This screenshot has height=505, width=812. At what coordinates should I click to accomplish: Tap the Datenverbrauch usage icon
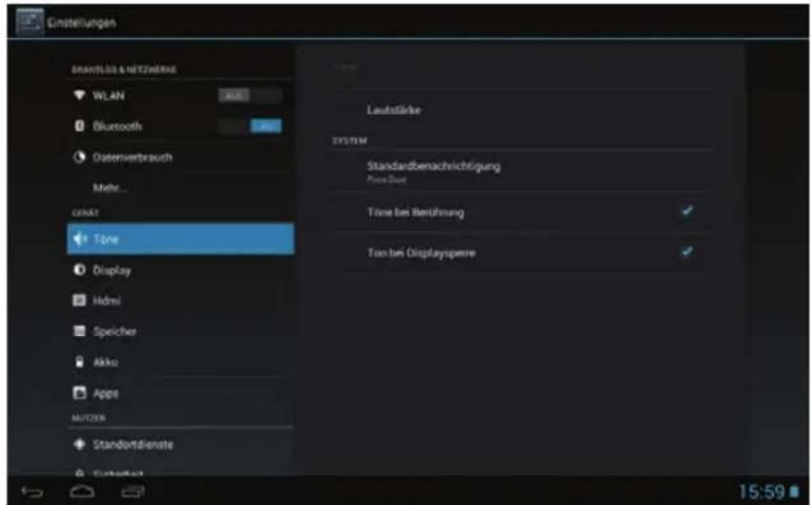coord(79,157)
